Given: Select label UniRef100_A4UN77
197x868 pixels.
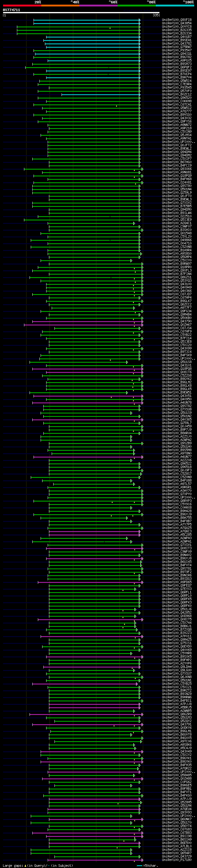Looking at the screenshot, I should (177, 457).
